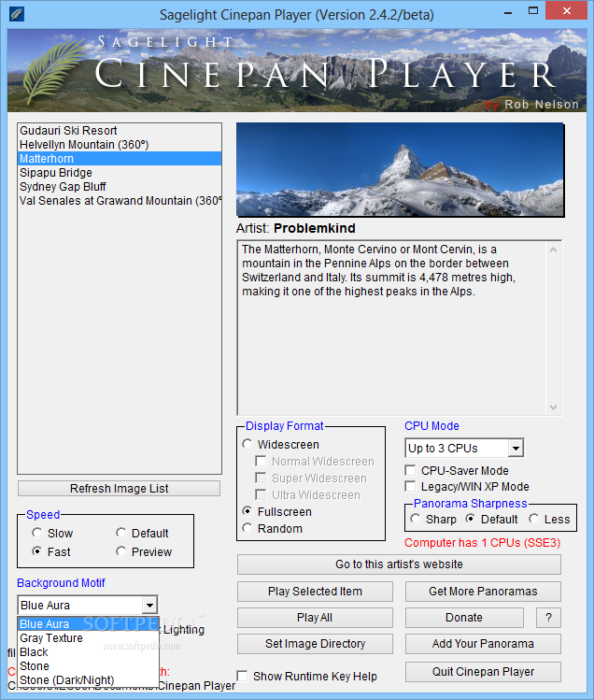Screen dimensions: 594x700
Task: Open the CPU Mode dropdown arrow
Action: pos(516,448)
